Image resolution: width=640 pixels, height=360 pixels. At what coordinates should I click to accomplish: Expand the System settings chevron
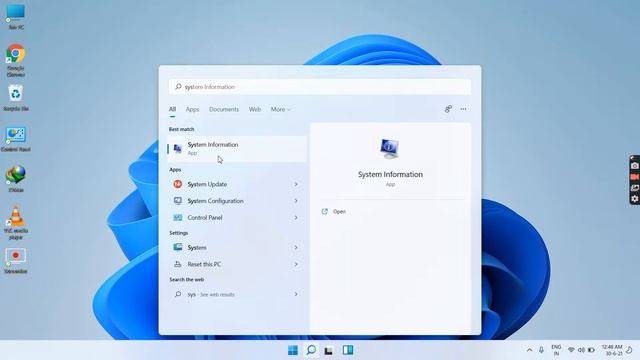point(296,248)
